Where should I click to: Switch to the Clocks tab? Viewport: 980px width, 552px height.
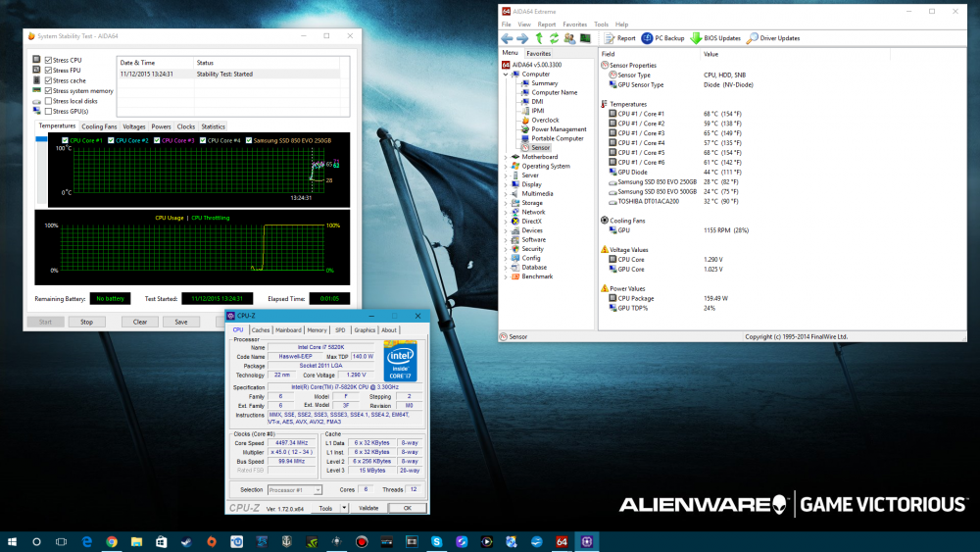pyautogui.click(x=185, y=126)
